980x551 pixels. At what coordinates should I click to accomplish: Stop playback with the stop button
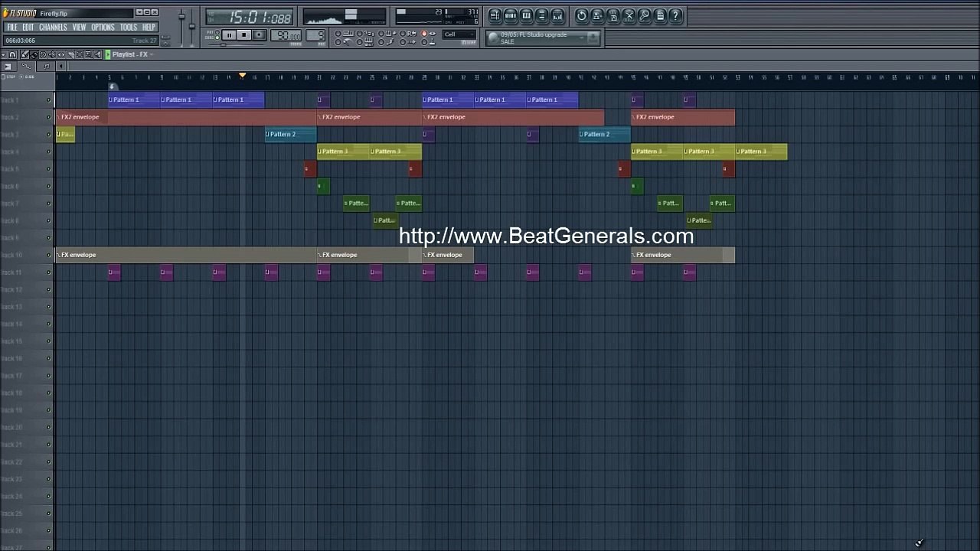(244, 34)
